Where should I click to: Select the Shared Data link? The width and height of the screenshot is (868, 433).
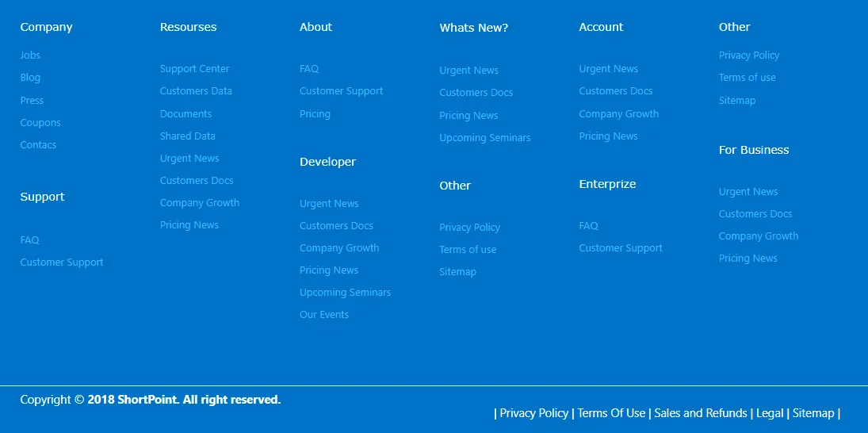point(188,136)
